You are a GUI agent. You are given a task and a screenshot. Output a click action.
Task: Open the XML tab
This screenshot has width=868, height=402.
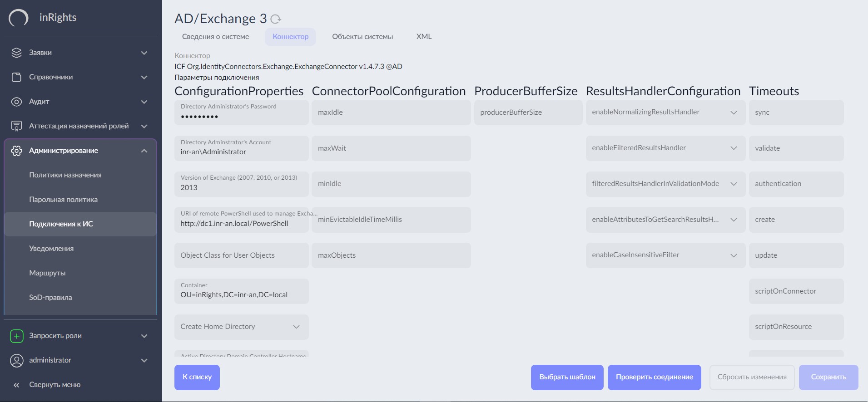[x=424, y=37]
